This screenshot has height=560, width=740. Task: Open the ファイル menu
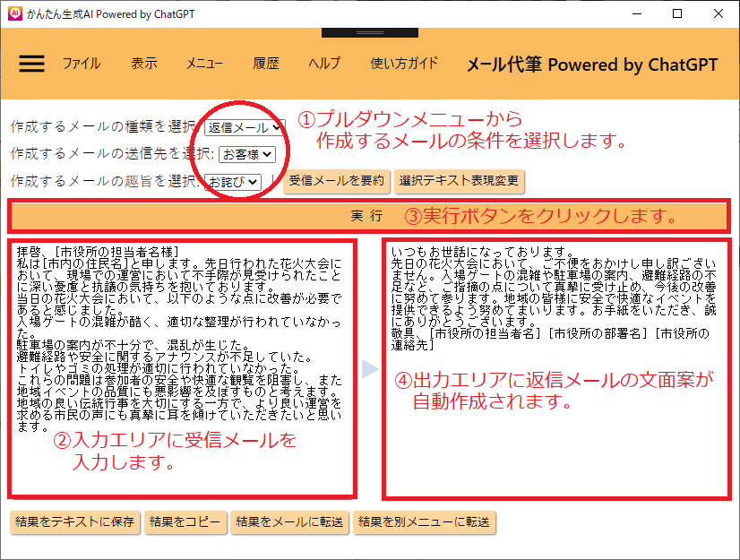coord(82,64)
